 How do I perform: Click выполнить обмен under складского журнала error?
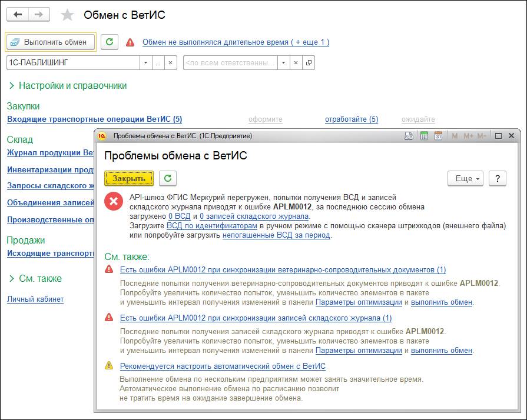[442, 351]
